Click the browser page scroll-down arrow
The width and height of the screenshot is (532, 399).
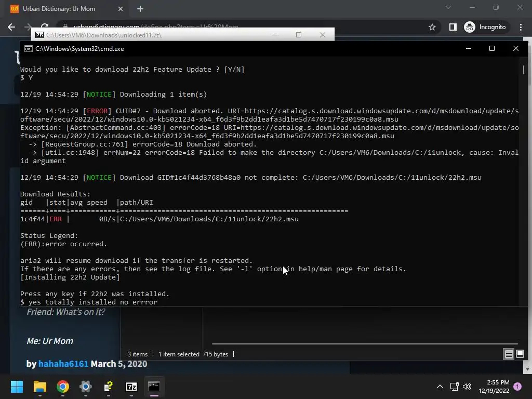[x=527, y=369]
